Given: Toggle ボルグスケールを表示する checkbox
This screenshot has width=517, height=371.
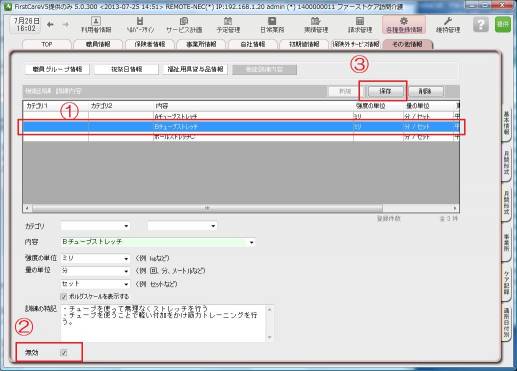Looking at the screenshot, I should pos(64,296).
